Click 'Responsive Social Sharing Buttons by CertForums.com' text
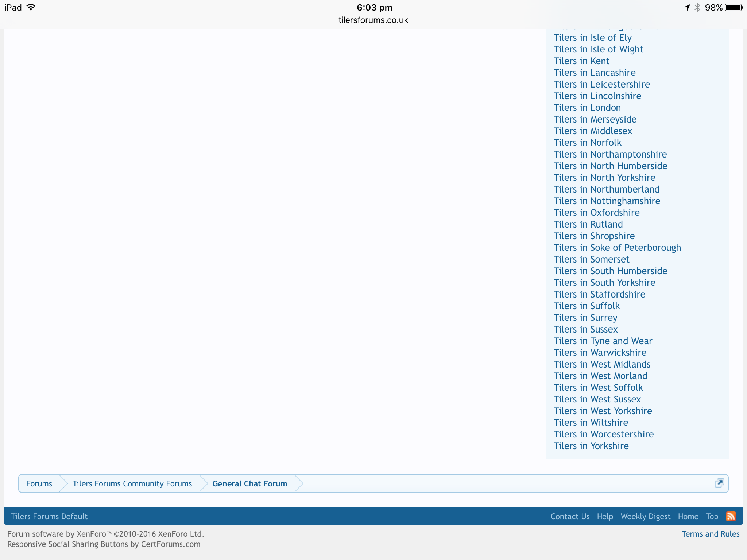The height and width of the screenshot is (560, 747). (x=104, y=544)
